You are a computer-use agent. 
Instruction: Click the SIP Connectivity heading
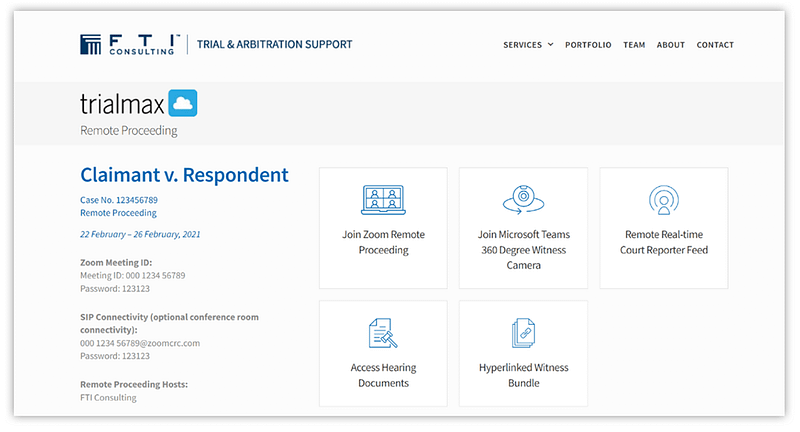pos(169,323)
